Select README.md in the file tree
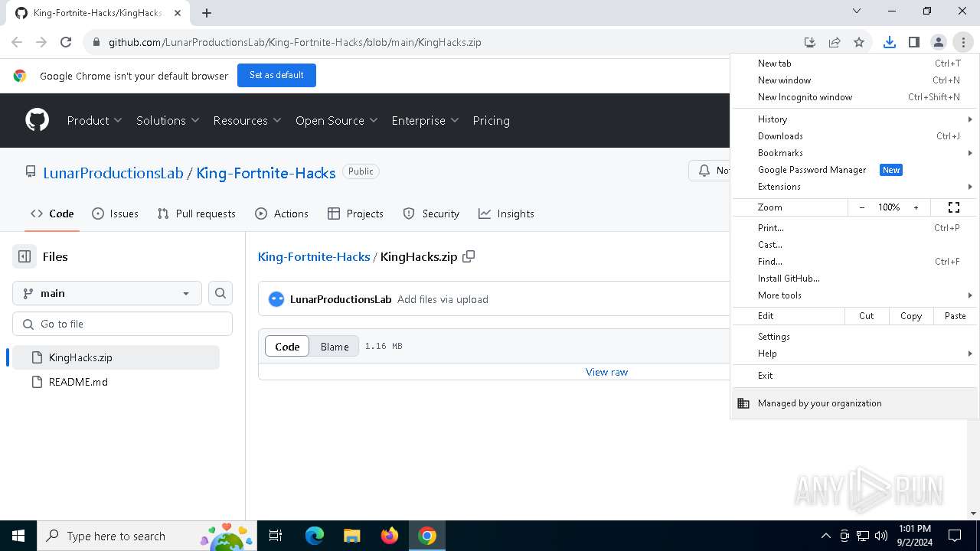 click(x=116, y=382)
